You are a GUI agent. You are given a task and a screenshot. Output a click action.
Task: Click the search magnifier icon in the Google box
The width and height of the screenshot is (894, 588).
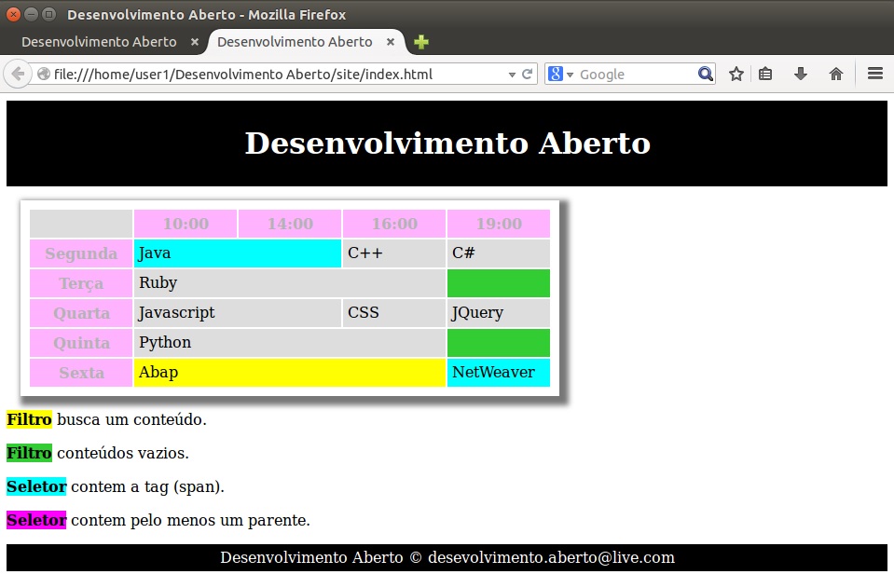(x=706, y=75)
